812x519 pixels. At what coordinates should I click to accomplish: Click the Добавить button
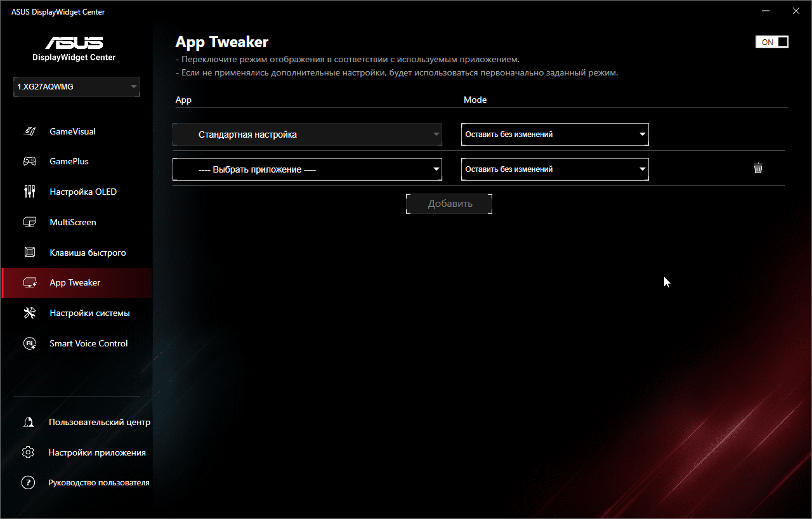point(449,204)
